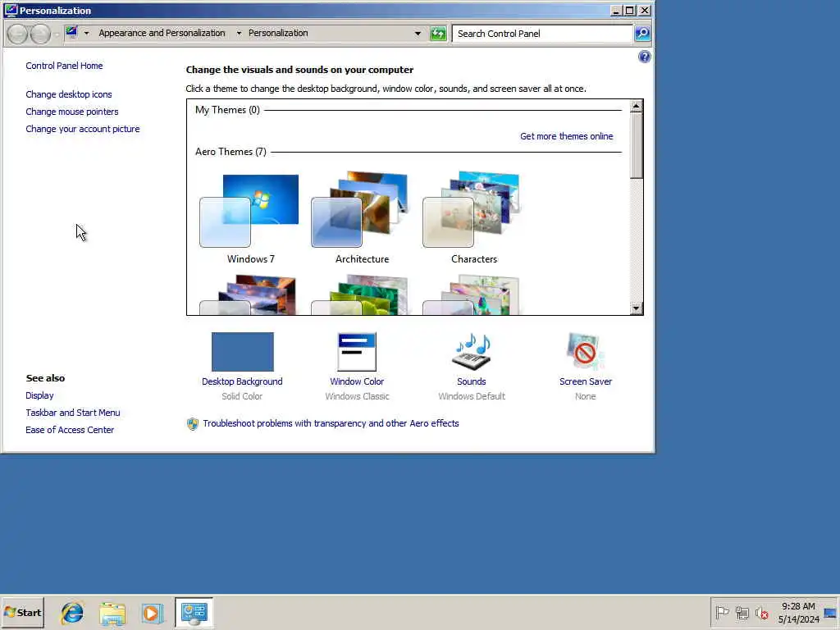Go to Control Panel Home
840x630 pixels.
point(64,66)
